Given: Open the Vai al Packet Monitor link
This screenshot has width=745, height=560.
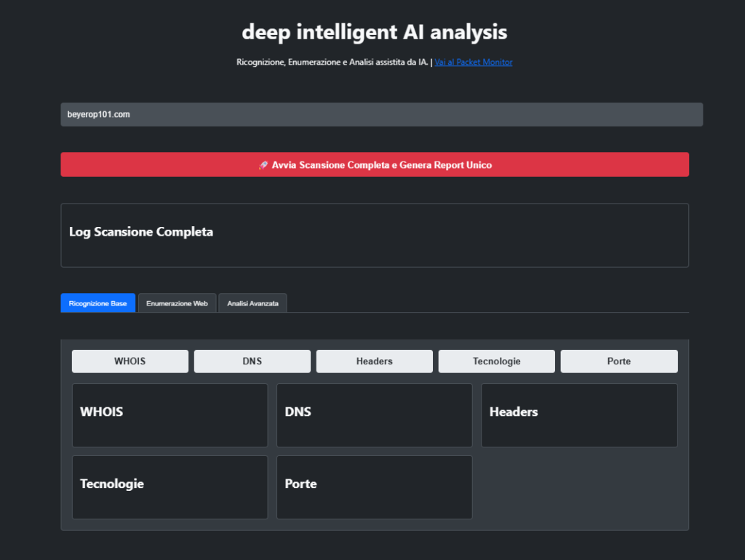Looking at the screenshot, I should click(473, 62).
